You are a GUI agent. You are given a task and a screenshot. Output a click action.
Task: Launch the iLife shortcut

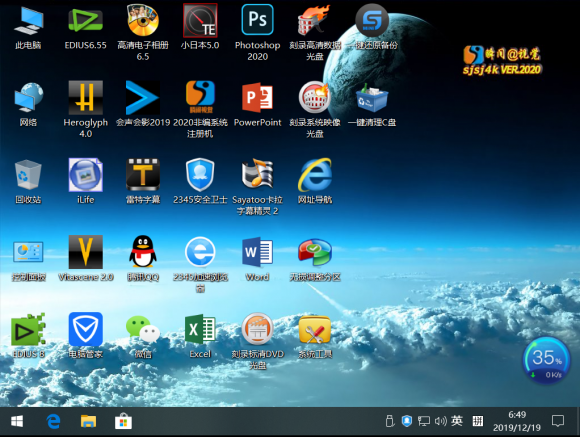tap(85, 175)
